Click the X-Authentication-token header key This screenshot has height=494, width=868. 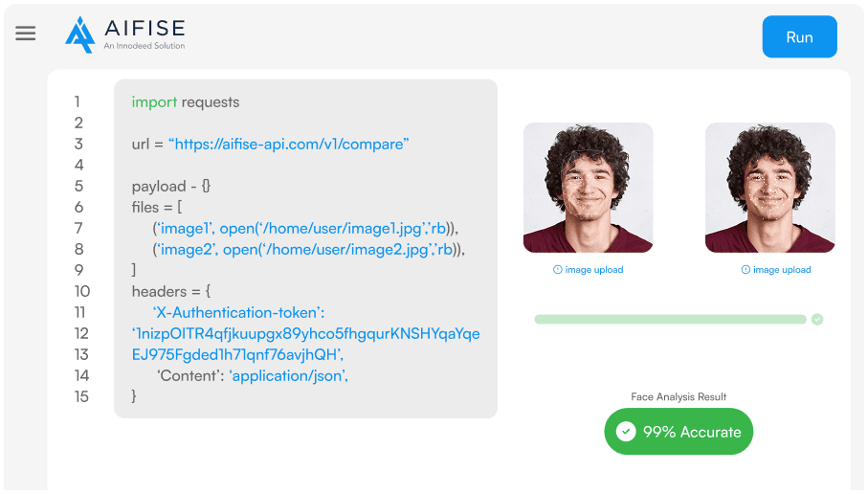[238, 312]
